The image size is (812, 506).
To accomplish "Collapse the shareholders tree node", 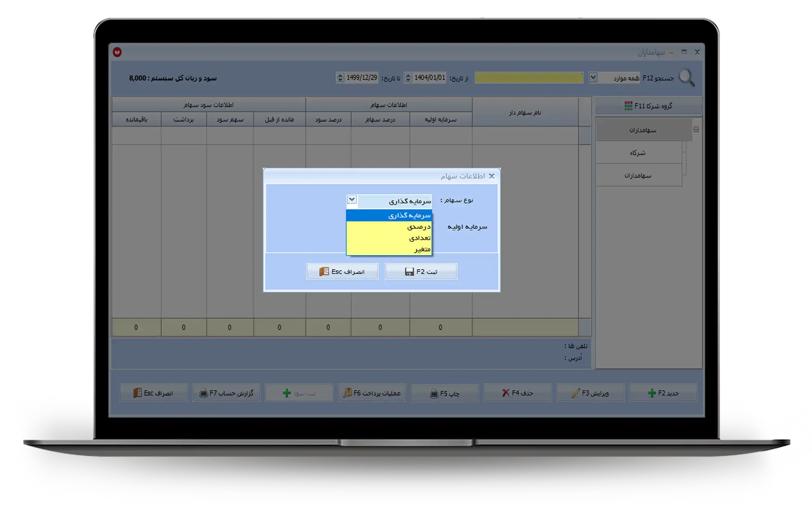I will click(x=696, y=130).
